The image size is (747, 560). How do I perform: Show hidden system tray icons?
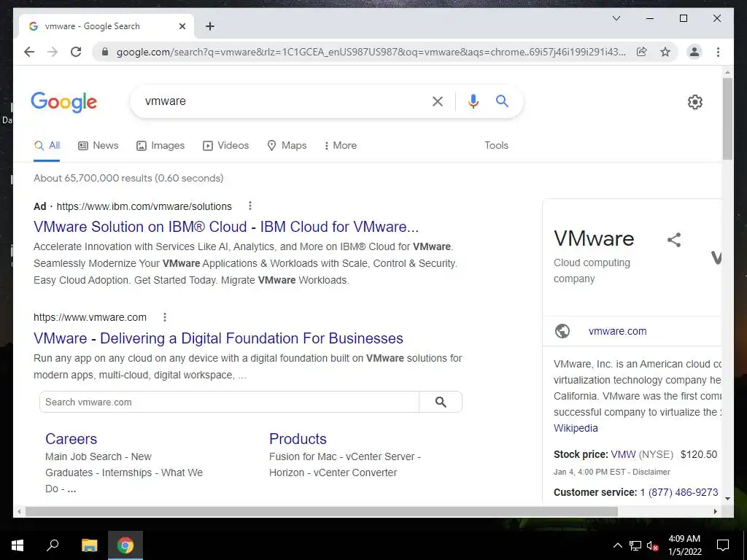pyautogui.click(x=617, y=545)
